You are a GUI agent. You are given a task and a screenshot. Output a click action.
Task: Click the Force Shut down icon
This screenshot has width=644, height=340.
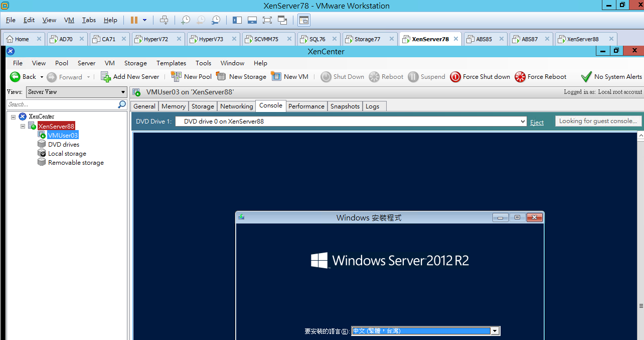point(455,77)
